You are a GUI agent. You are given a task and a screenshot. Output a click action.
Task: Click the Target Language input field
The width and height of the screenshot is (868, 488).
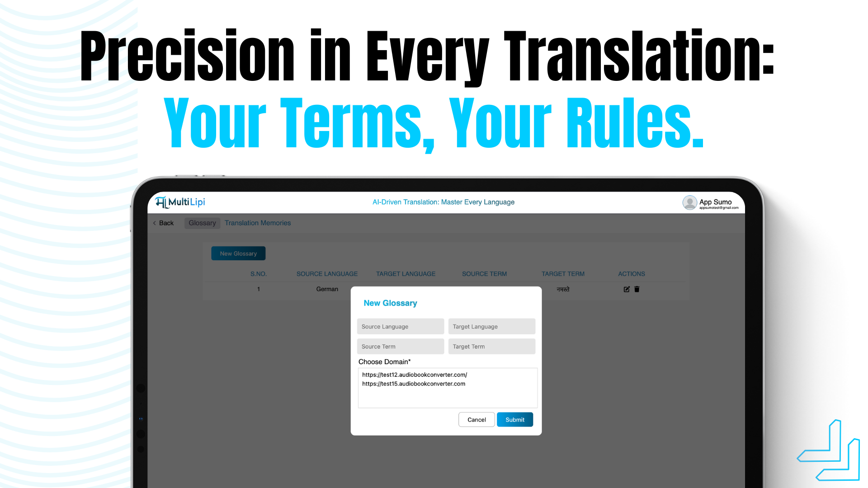[491, 326]
